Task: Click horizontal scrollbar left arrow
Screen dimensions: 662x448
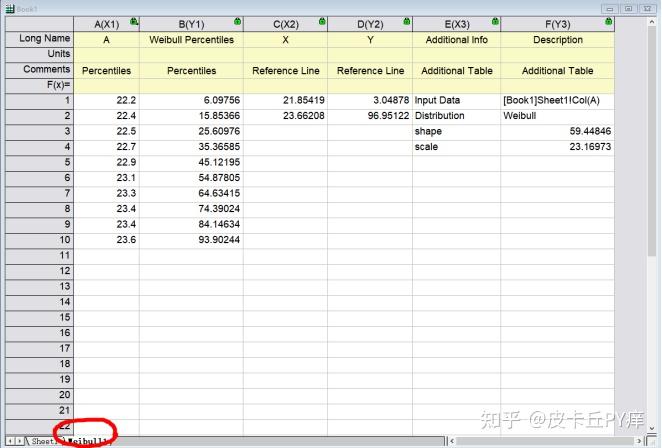Action: point(452,441)
